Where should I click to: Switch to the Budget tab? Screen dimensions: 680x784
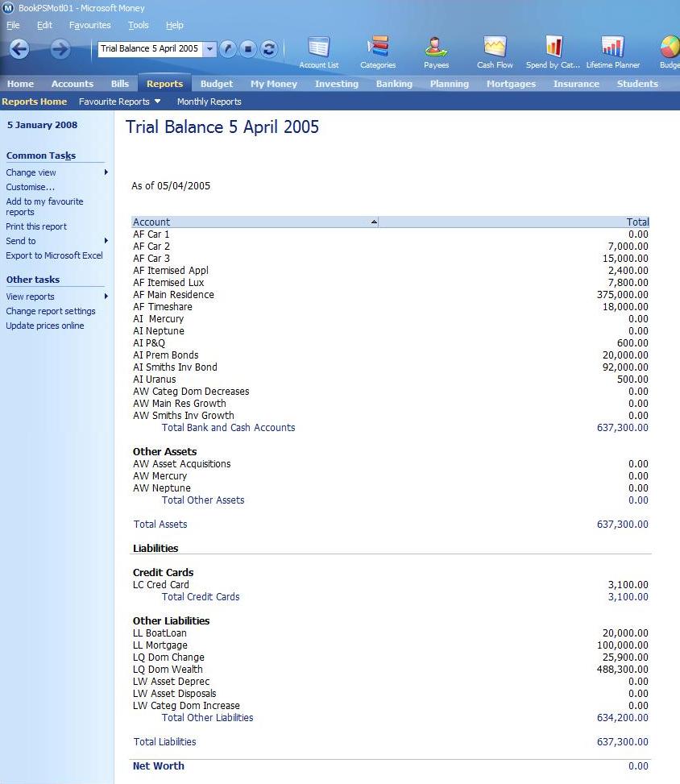point(217,84)
